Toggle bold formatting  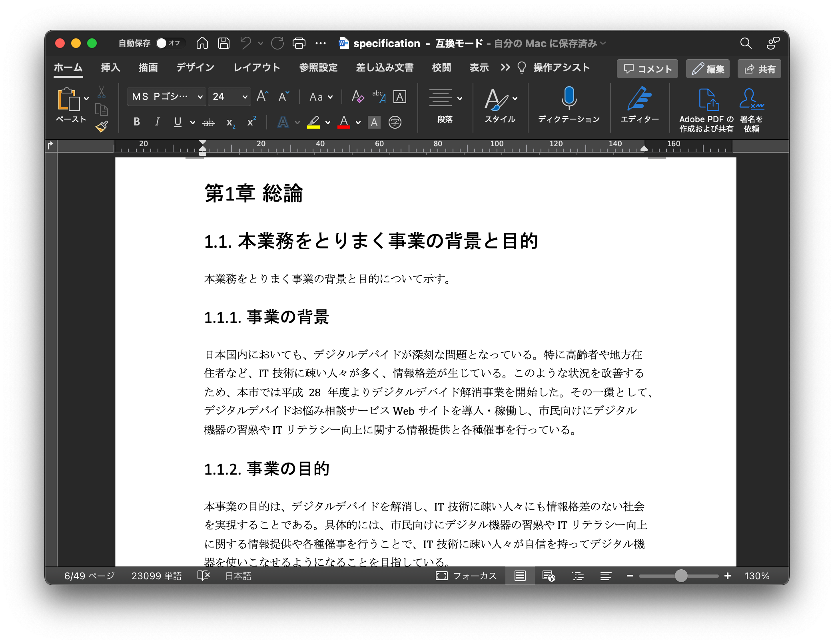point(136,122)
